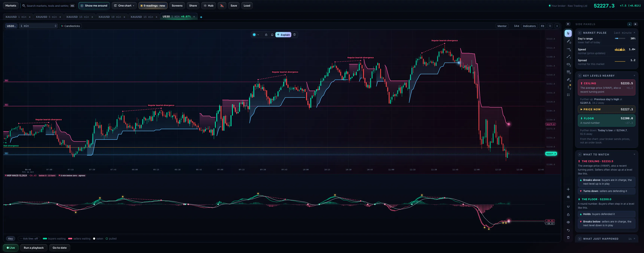Image resolution: width=644 pixels, height=253 pixels.
Task: Collapse the Key Levels Nearby panel
Action: click(580, 76)
